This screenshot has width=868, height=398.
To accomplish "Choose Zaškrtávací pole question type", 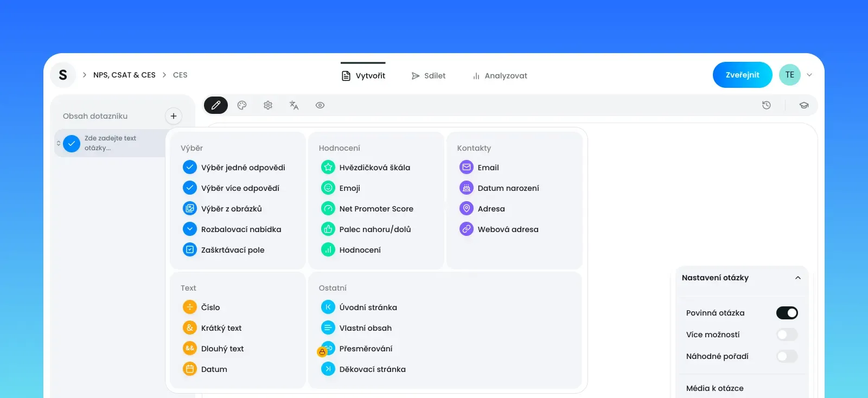I will point(224,249).
